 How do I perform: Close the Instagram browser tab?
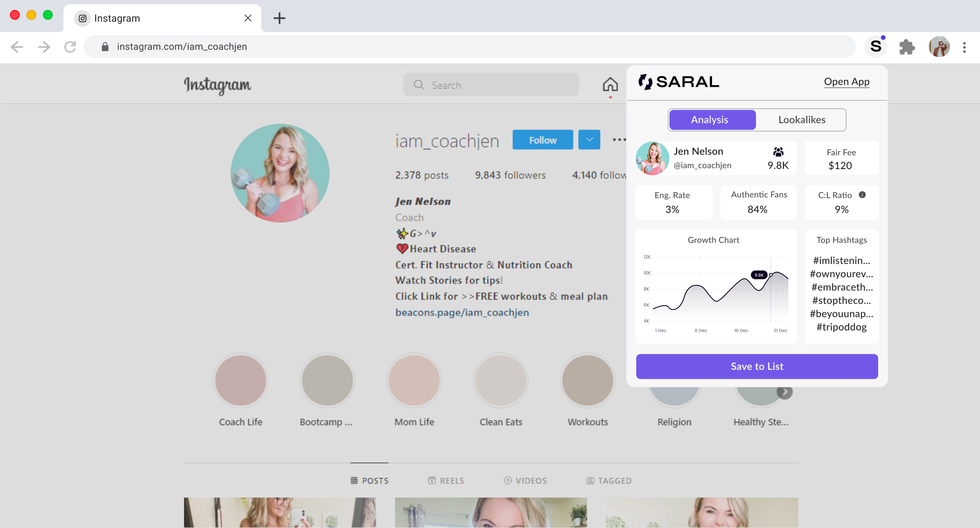click(248, 18)
